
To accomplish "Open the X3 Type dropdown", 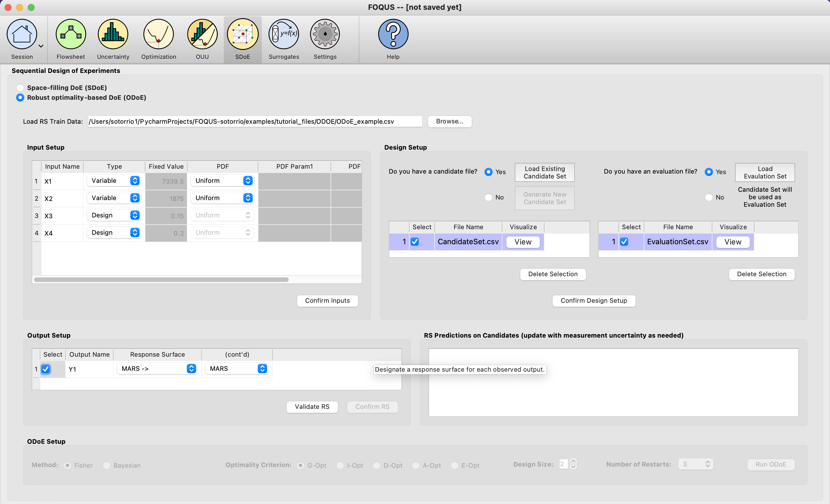I will (x=114, y=215).
